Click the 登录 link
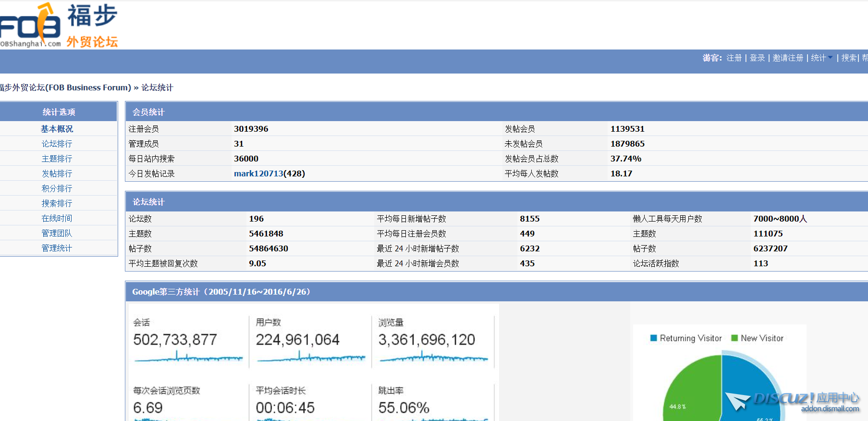The width and height of the screenshot is (868, 421). coord(757,58)
